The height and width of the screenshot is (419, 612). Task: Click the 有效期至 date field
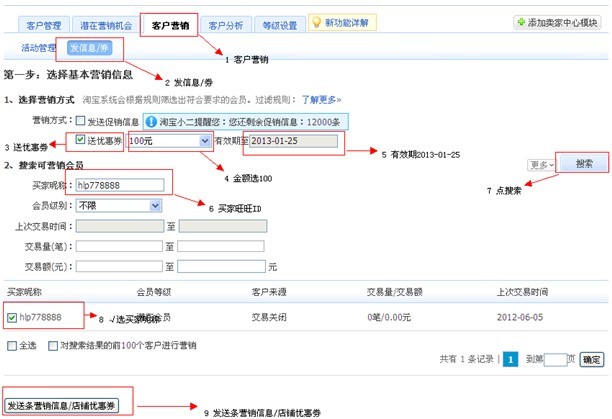tap(293, 141)
